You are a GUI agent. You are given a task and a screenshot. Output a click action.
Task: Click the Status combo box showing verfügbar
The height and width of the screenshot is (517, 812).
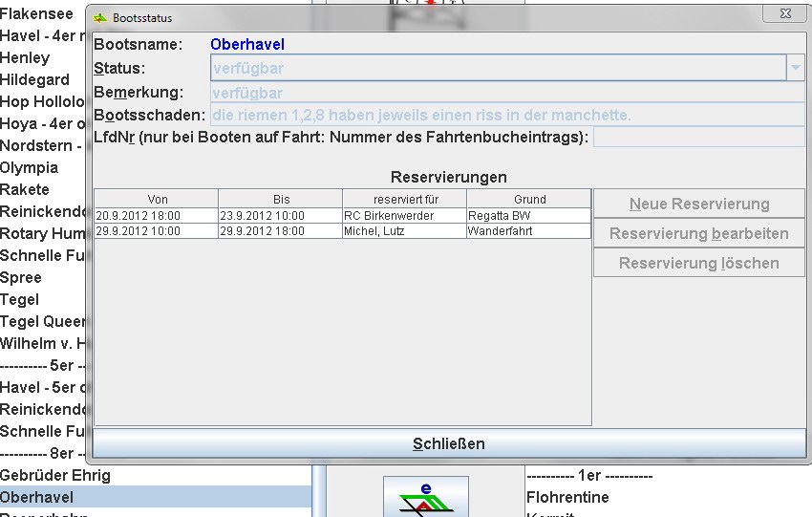[x=497, y=68]
